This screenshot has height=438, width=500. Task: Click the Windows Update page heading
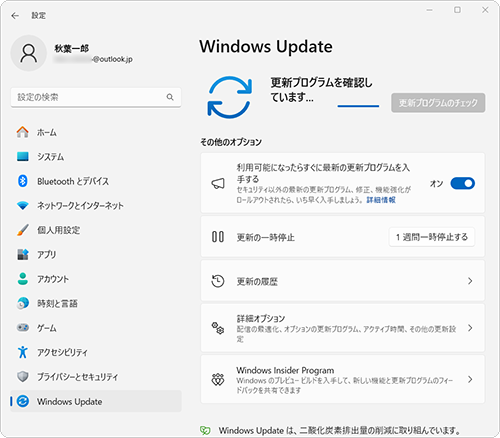click(x=266, y=47)
